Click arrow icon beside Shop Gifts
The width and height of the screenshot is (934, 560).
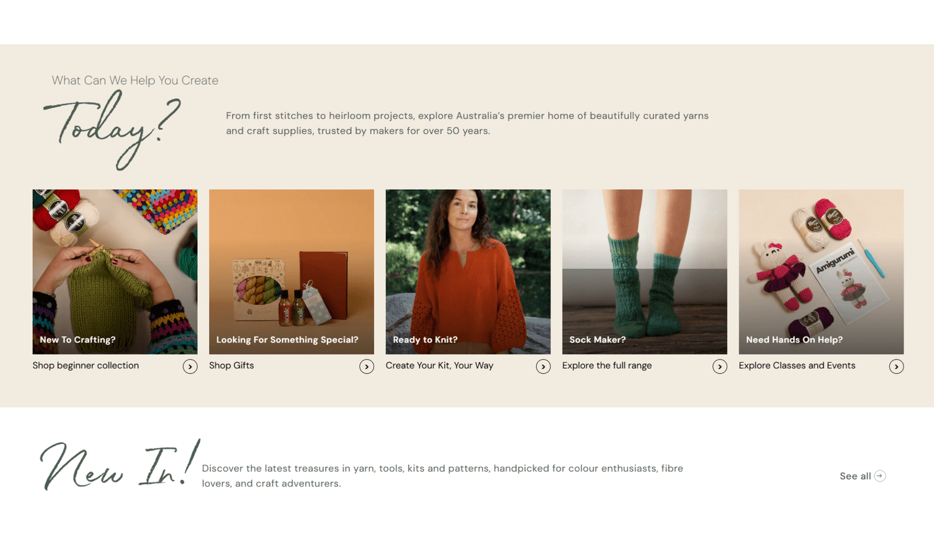[367, 366]
